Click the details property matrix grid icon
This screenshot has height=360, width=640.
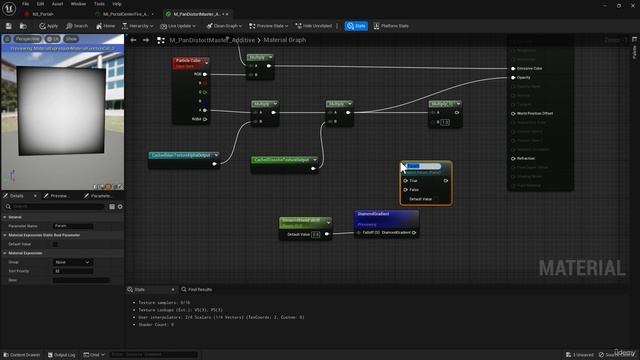tap(112, 207)
